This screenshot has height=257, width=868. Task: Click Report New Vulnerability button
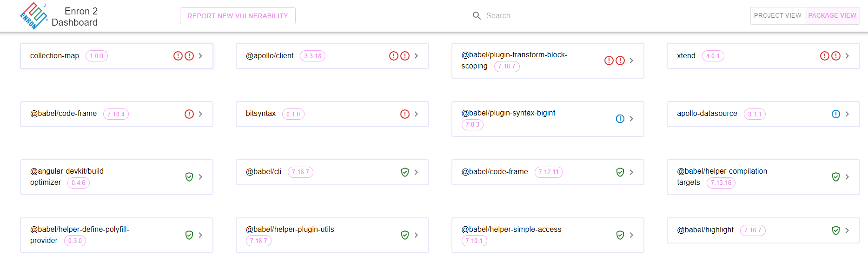[x=238, y=16]
